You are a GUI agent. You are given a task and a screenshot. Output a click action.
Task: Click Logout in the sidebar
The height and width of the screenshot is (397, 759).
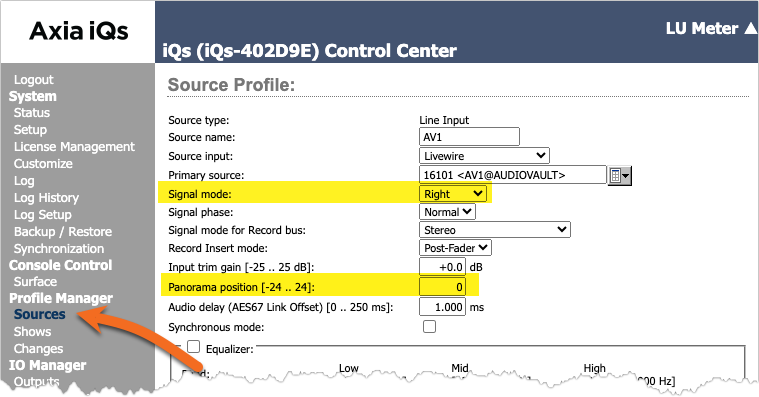pos(33,80)
